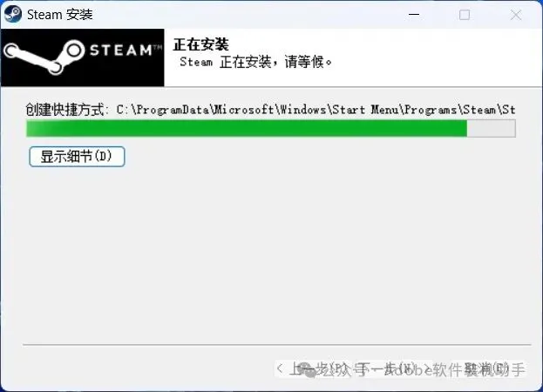Image resolution: width=543 pixels, height=392 pixels.
Task: Click the 创建快捷方式 status path text
Action: pyautogui.click(x=270, y=110)
